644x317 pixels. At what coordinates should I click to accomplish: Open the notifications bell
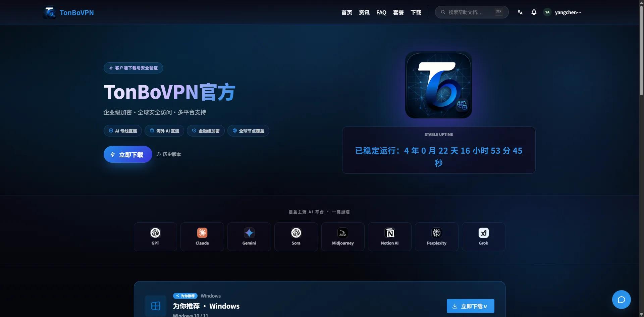(534, 12)
